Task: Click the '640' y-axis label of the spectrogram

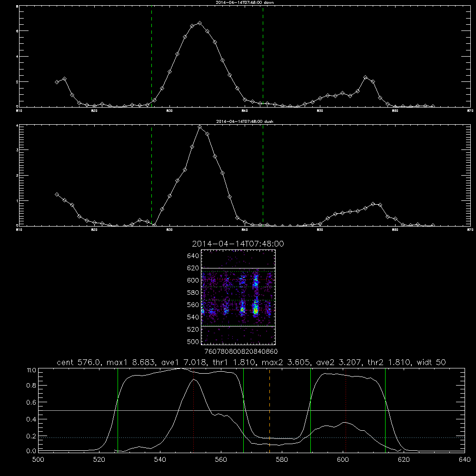Action: (x=193, y=256)
